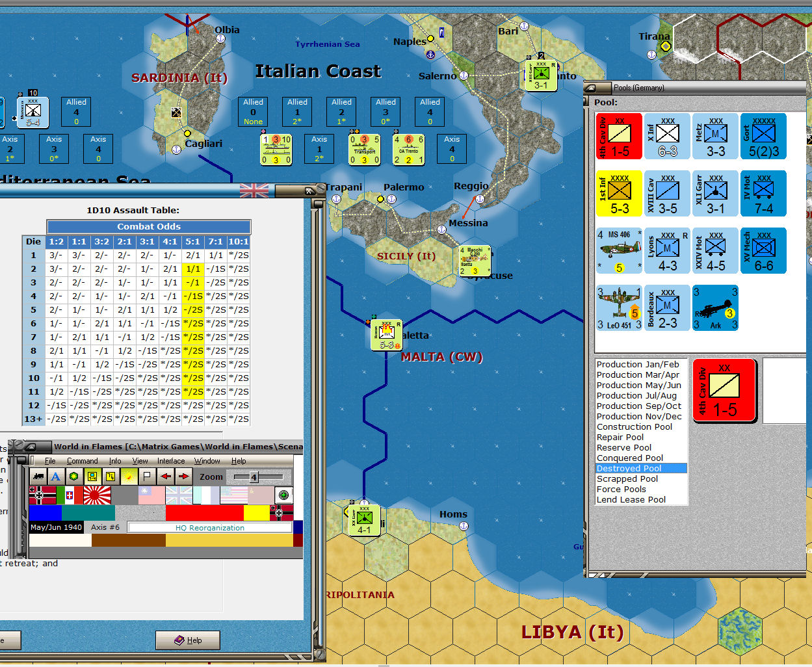This screenshot has height=667, width=812.
Task: Click the Help button below Assault Table
Action: [x=188, y=640]
